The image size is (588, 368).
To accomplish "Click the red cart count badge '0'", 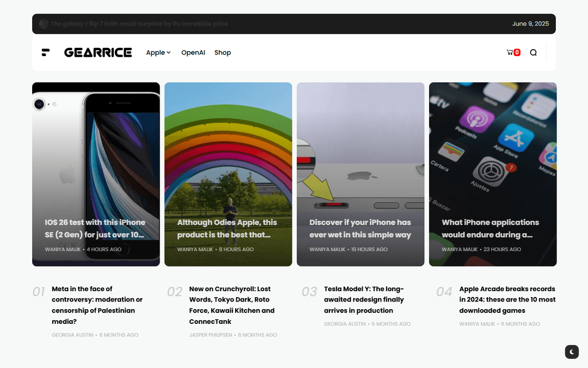I will 517,52.
